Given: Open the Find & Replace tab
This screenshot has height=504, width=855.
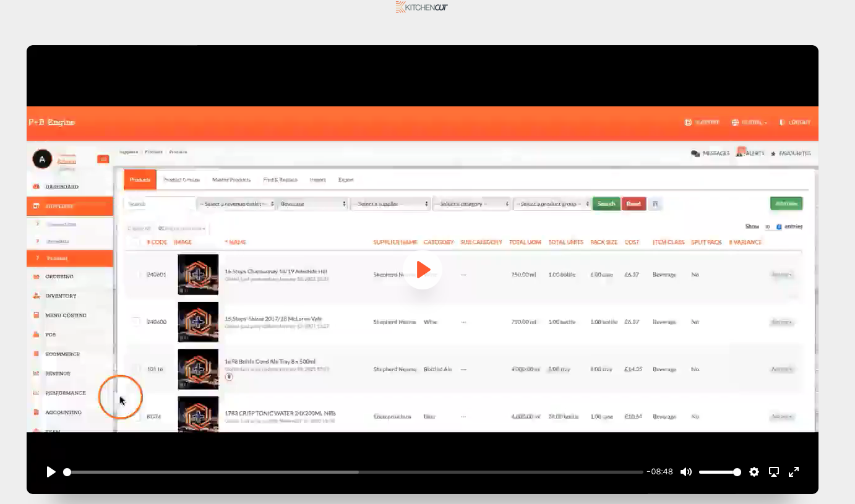Looking at the screenshot, I should 280,180.
